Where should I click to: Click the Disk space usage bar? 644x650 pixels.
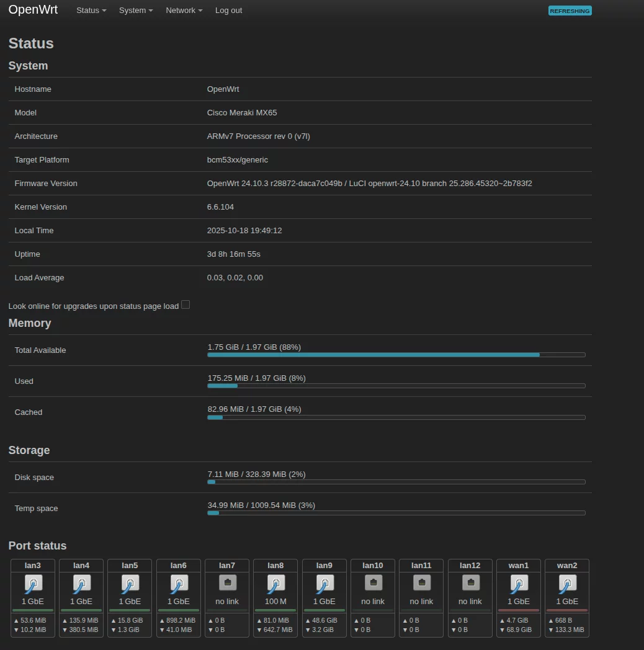coord(396,482)
